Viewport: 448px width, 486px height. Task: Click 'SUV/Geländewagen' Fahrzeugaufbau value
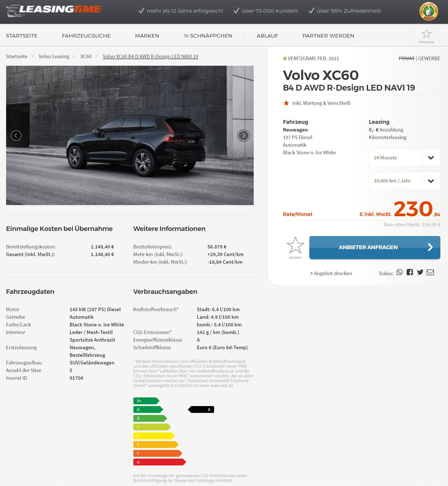(x=92, y=363)
